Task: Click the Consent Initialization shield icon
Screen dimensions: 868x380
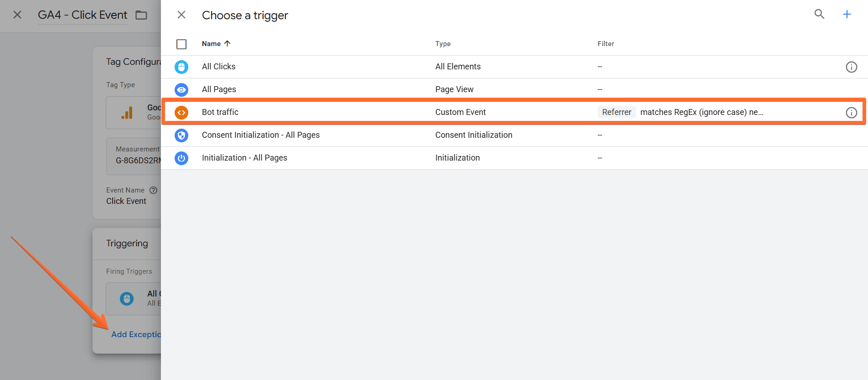Action: click(181, 135)
